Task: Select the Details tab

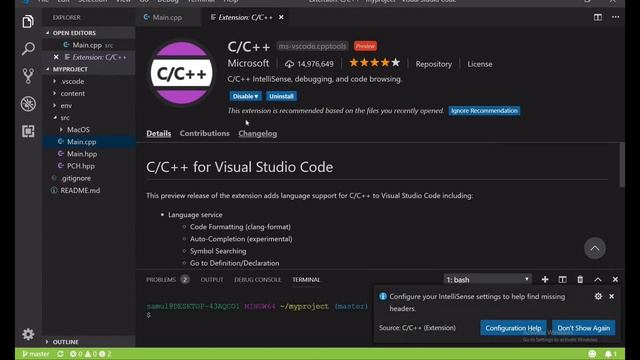Action: (159, 133)
